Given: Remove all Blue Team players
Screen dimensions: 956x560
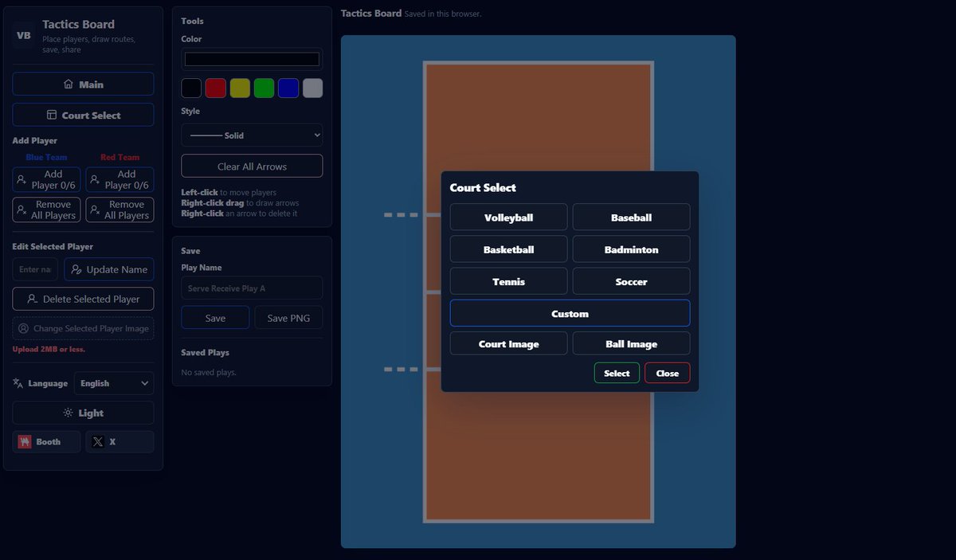Looking at the screenshot, I should click(x=46, y=210).
